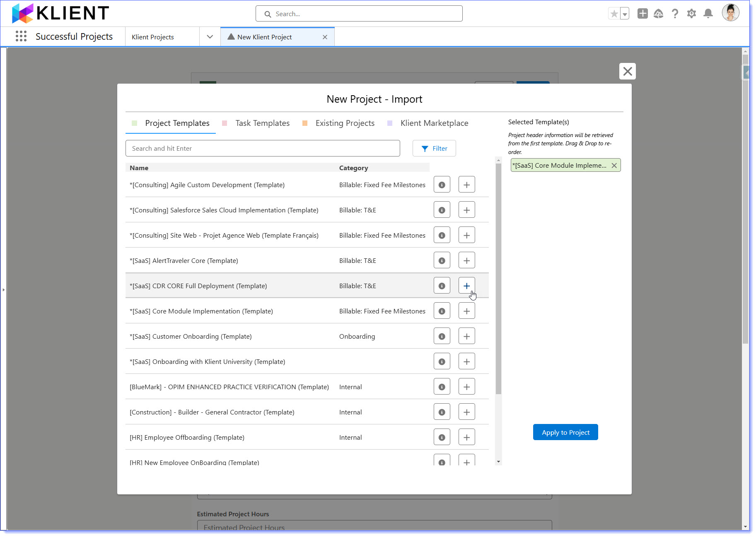The image size is (756, 537).
Task: Add Agile Custom Development template with plus
Action: 466,185
